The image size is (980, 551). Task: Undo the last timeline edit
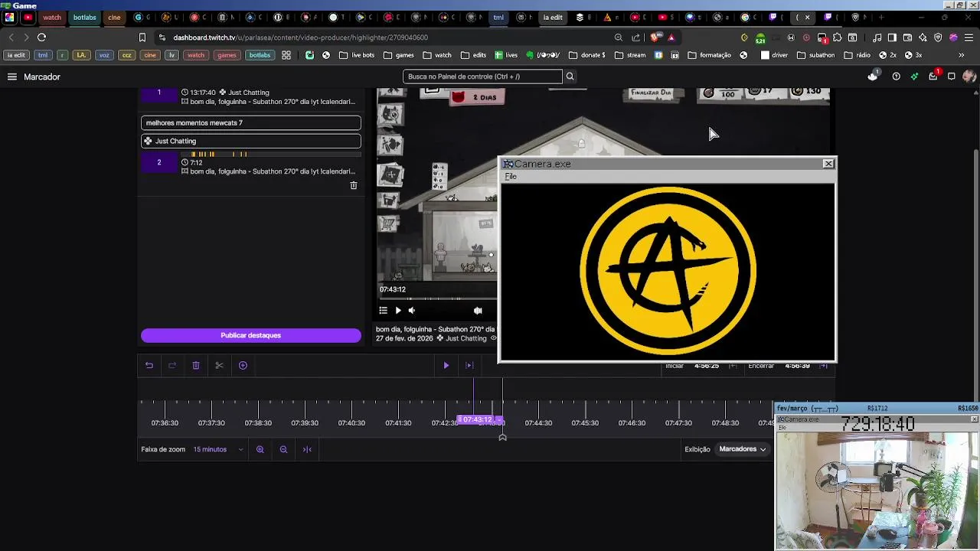[149, 366]
